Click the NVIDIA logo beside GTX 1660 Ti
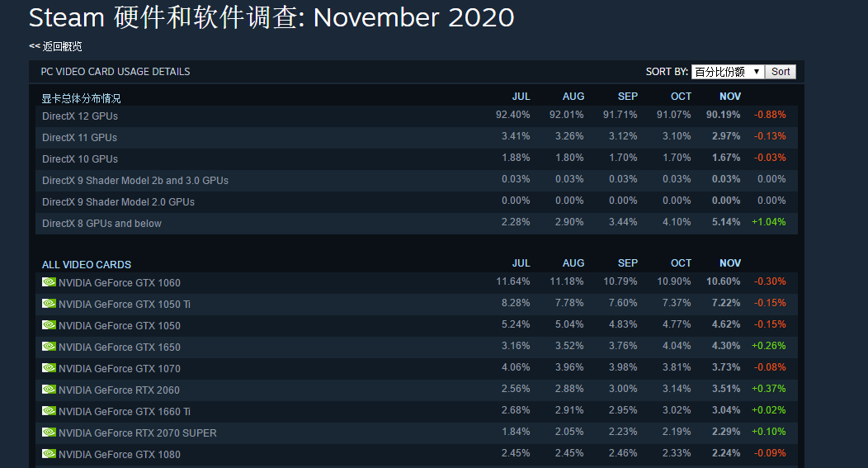 pyautogui.click(x=49, y=411)
